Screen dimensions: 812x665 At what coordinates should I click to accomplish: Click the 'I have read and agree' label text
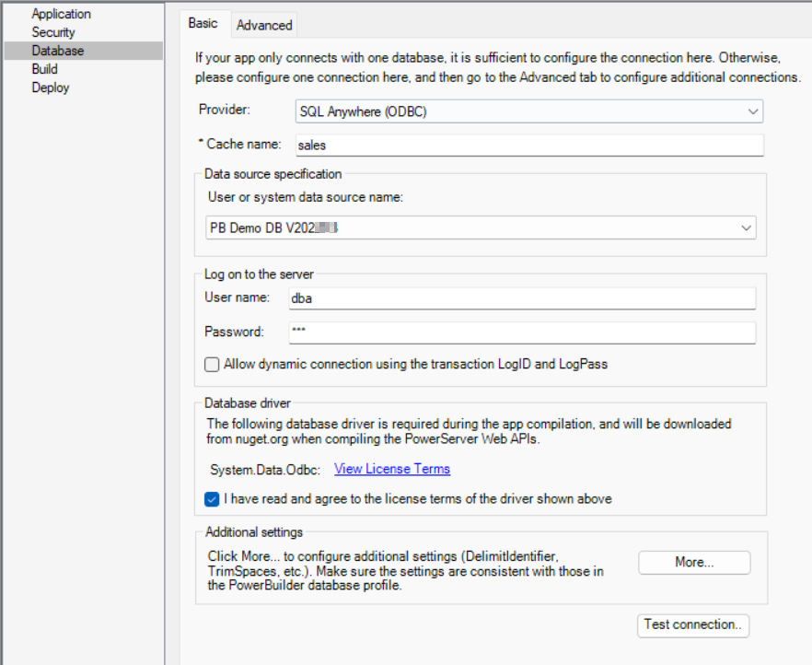pyautogui.click(x=417, y=499)
